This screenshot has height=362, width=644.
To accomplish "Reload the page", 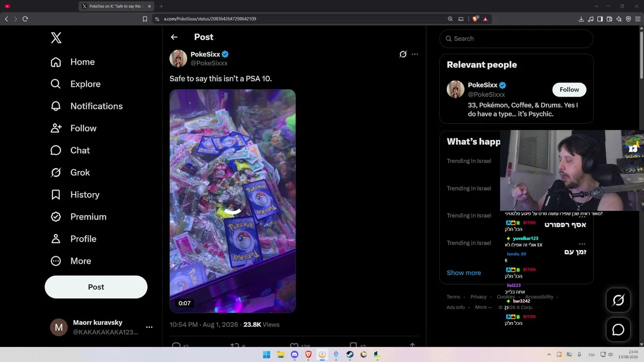I will click(x=25, y=19).
